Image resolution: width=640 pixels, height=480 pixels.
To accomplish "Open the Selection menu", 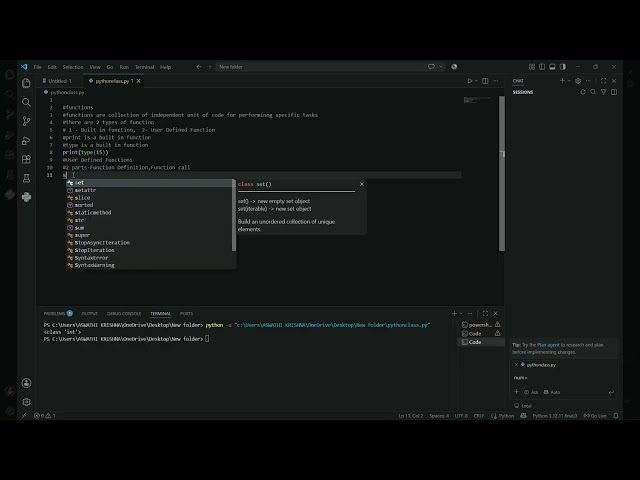I will point(73,67).
